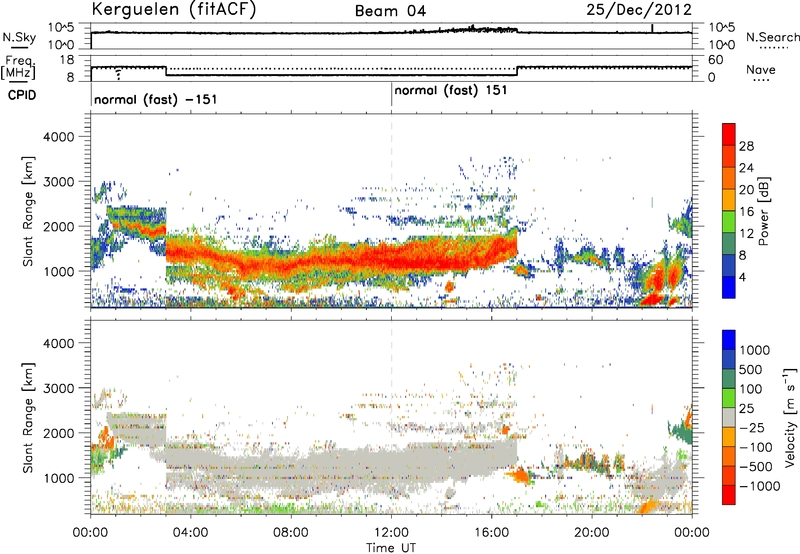This screenshot has height=554, width=800.
Task: Click the 'Slant Range [km]' label of power panel
Action: click(28, 211)
